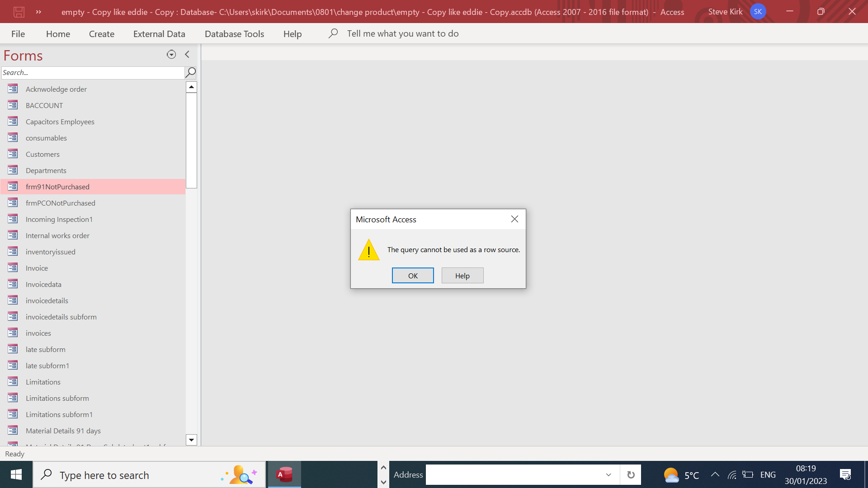Click the Access icon on the taskbar
Image resolution: width=868 pixels, height=488 pixels.
pos(284,474)
